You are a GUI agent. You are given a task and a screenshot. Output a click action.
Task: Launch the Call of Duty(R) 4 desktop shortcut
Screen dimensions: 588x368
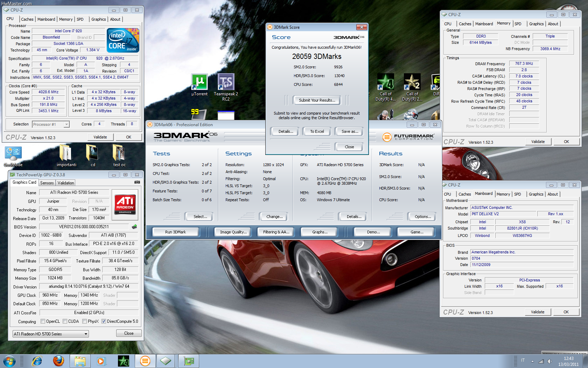pos(386,87)
